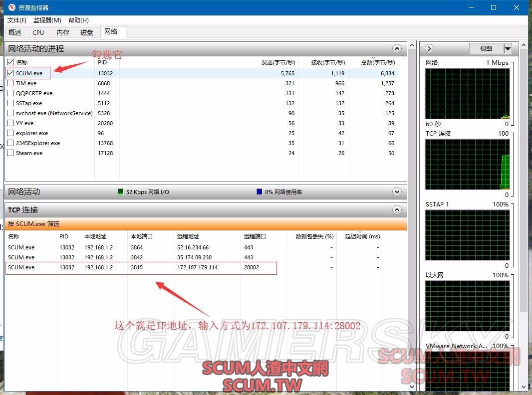Sort by 发送(字节/秒) column header
Screen dimensions: 532x395
click(x=277, y=62)
